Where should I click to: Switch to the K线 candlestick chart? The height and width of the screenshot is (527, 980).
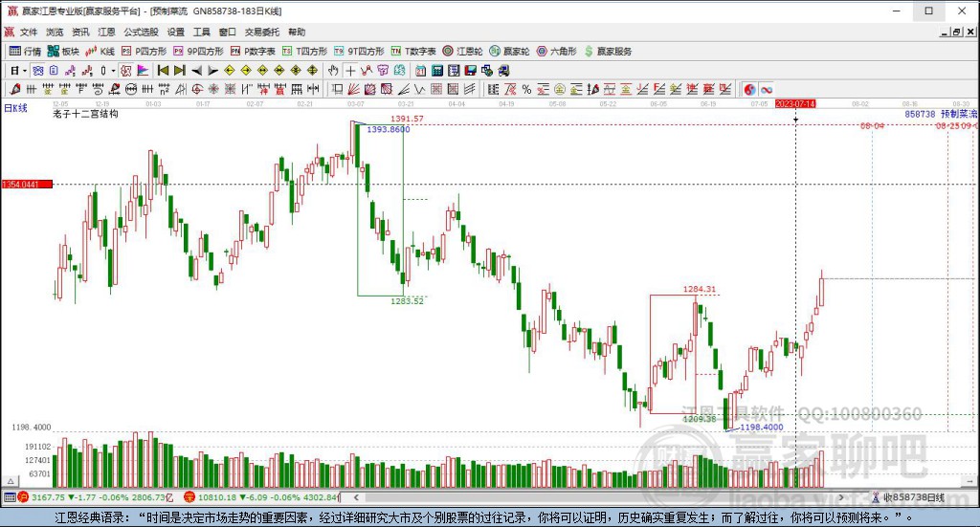click(x=100, y=51)
